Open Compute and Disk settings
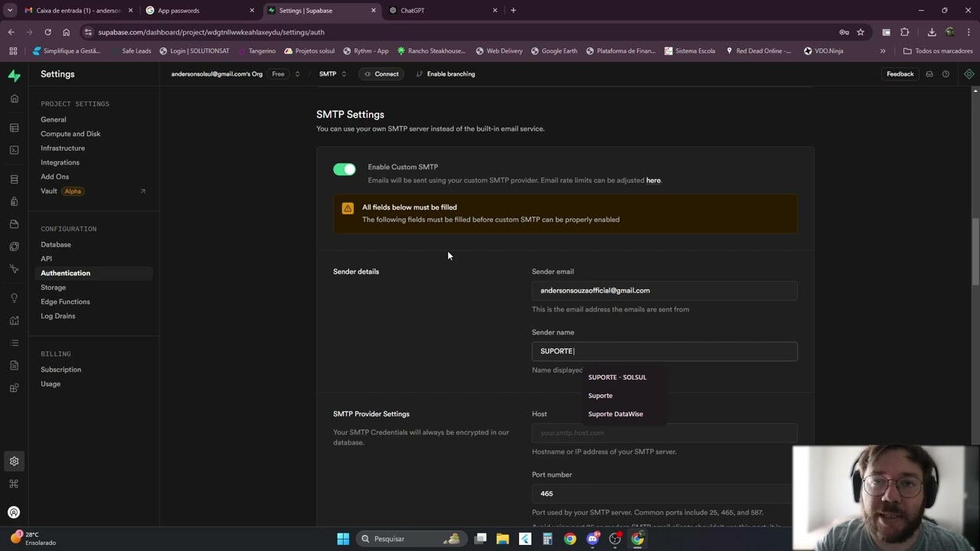 pyautogui.click(x=70, y=134)
